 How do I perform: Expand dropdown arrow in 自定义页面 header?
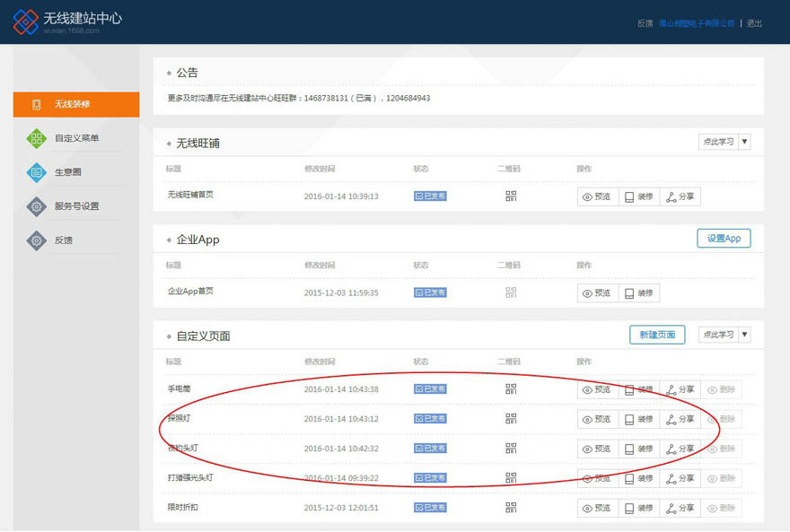pyautogui.click(x=744, y=335)
